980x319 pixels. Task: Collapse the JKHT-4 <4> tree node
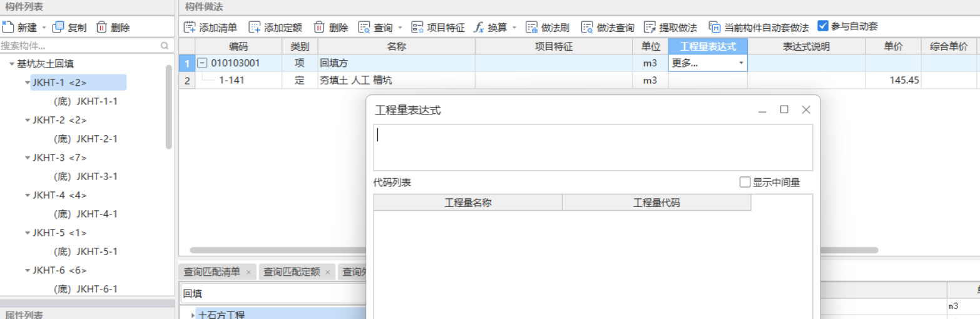[27, 195]
